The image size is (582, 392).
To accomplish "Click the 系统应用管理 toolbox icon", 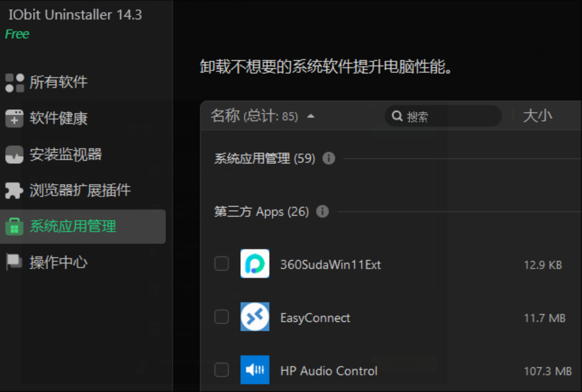I will pyautogui.click(x=14, y=226).
